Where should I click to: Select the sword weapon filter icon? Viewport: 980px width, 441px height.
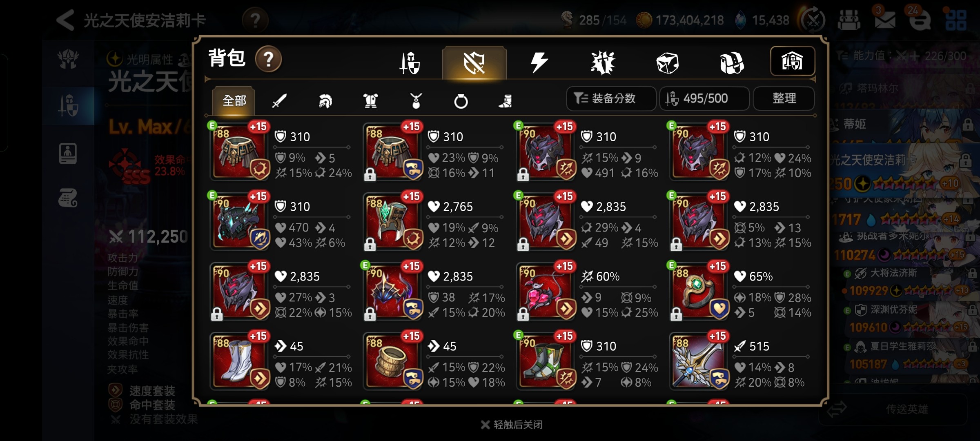[x=279, y=100]
